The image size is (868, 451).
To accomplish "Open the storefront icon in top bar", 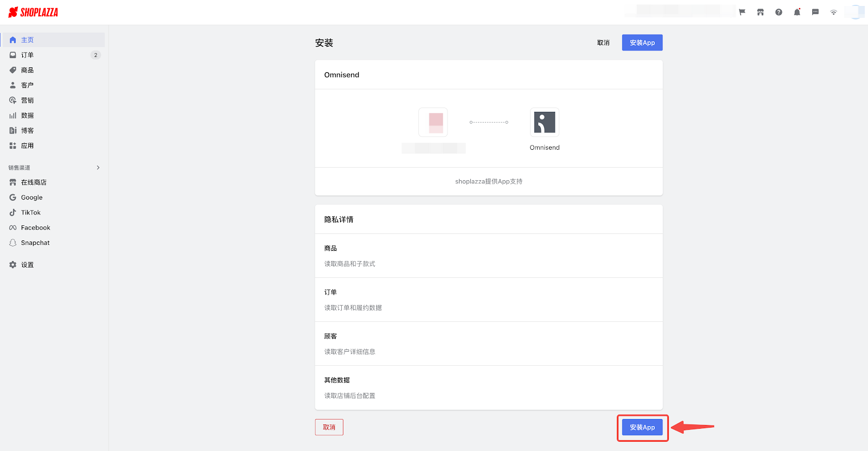I will (x=761, y=12).
